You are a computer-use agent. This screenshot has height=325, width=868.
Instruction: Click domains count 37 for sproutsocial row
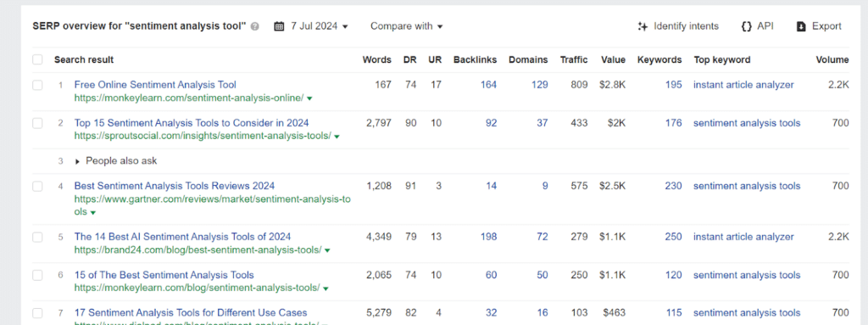[x=542, y=122]
